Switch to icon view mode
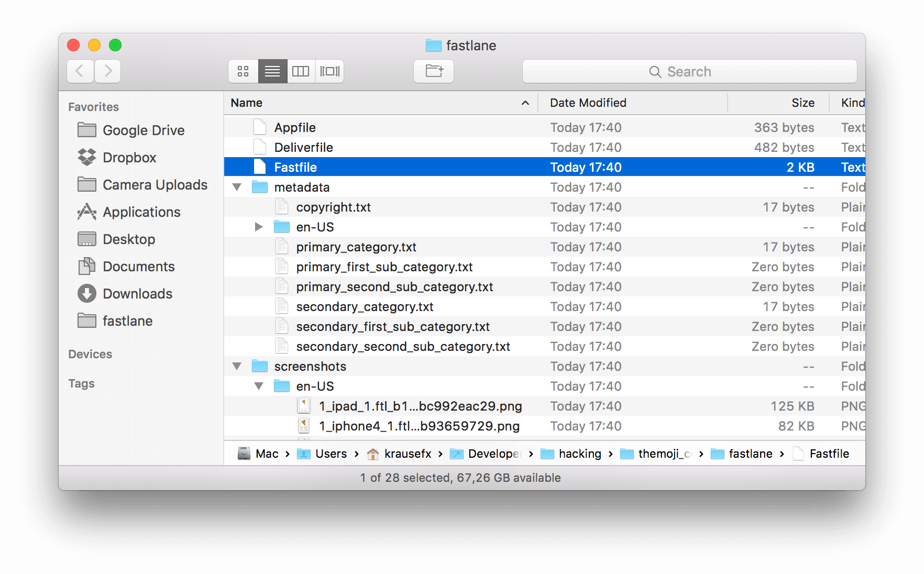The image size is (924, 574). 243,71
